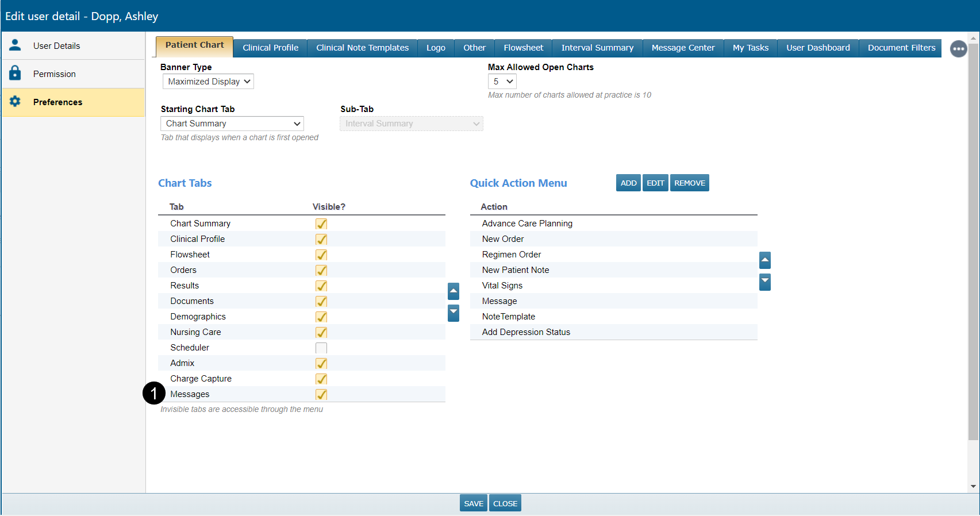Open the more tabs ellipsis button
980x516 pixels.
(x=958, y=49)
